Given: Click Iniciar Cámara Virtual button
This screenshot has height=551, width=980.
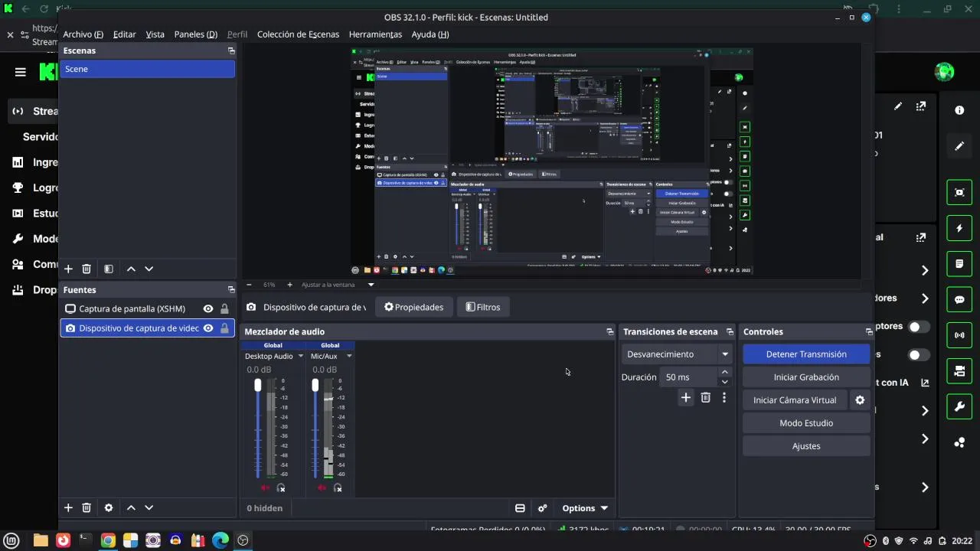Looking at the screenshot, I should click(x=795, y=400).
